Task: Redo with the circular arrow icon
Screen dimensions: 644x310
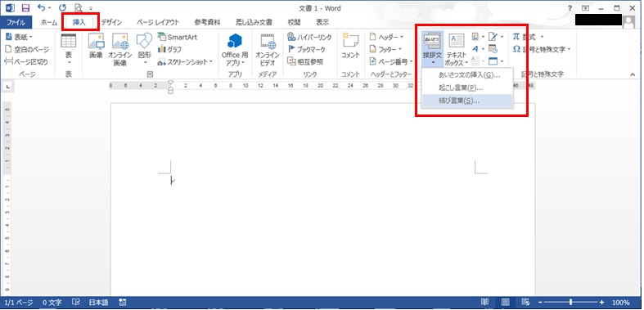Action: pos(62,7)
